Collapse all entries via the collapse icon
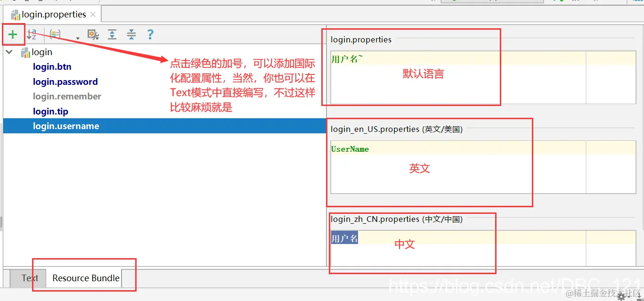 point(130,34)
